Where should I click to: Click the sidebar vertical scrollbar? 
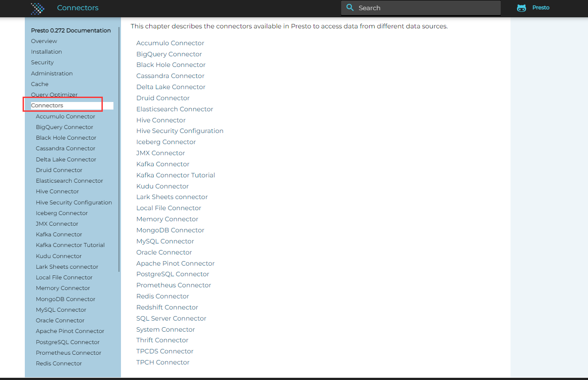119,149
